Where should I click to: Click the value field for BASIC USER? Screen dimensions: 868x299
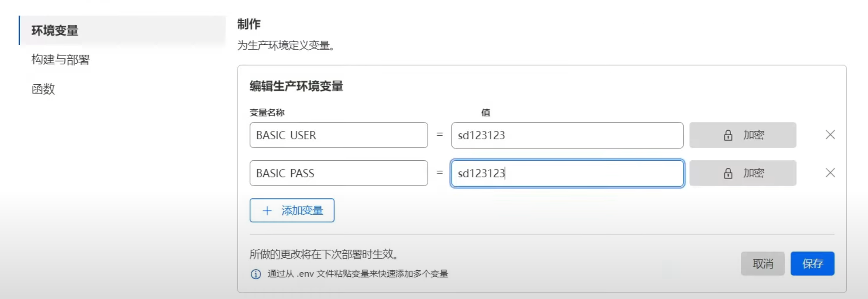coord(567,135)
